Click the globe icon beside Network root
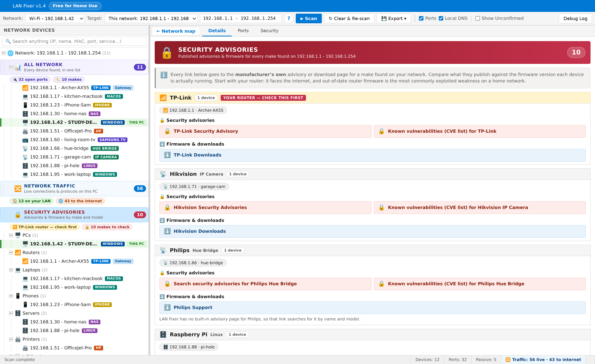Viewport: 595px width, 364px height. click(x=10, y=53)
